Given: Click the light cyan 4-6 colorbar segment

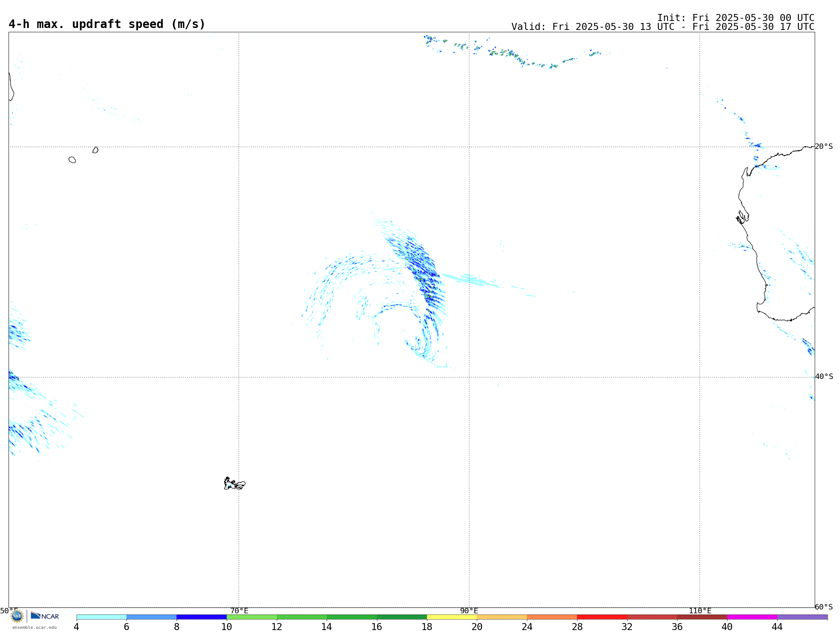Looking at the screenshot, I should (x=101, y=617).
